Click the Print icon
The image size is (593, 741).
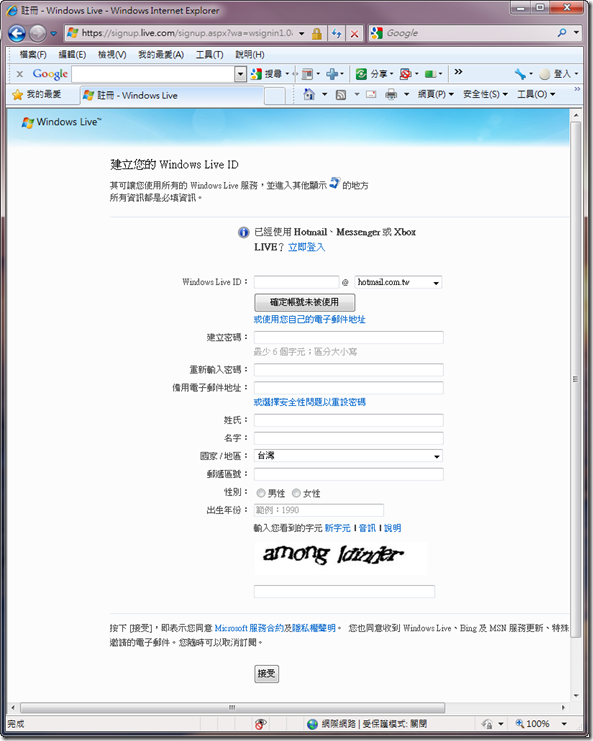391,95
